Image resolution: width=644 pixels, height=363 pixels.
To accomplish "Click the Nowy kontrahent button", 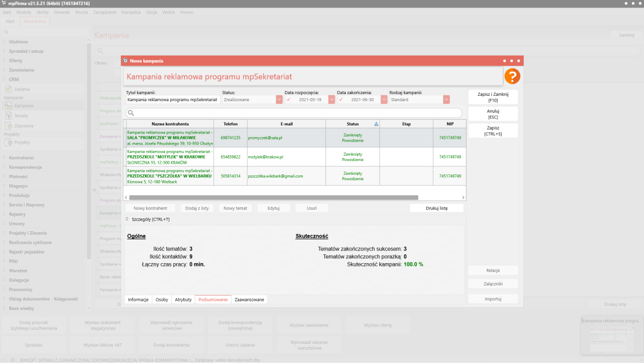I will (x=150, y=208).
